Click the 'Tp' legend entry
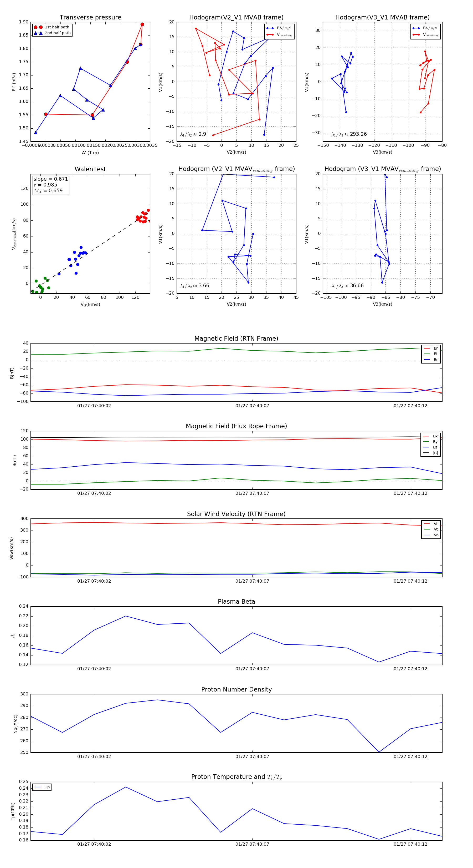 [42, 787]
